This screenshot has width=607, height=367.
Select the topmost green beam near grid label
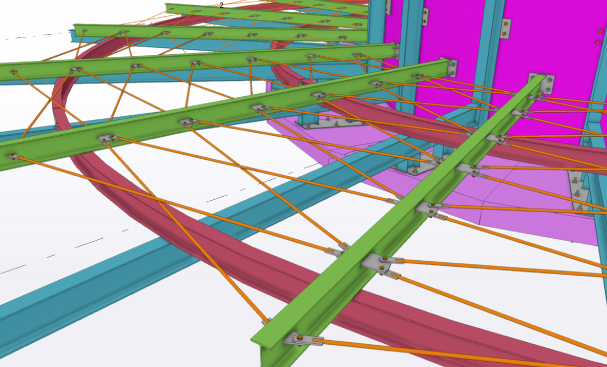(x=267, y=15)
